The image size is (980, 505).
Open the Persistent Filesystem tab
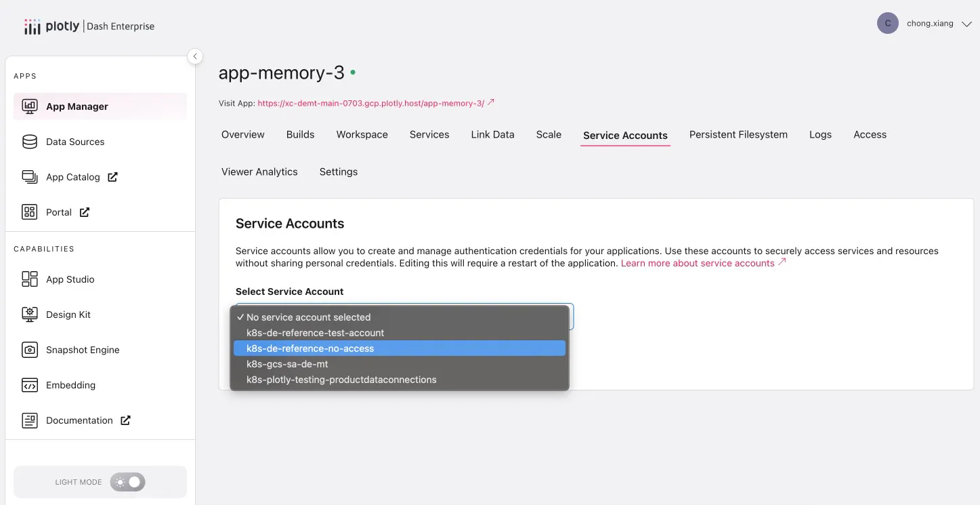[738, 134]
